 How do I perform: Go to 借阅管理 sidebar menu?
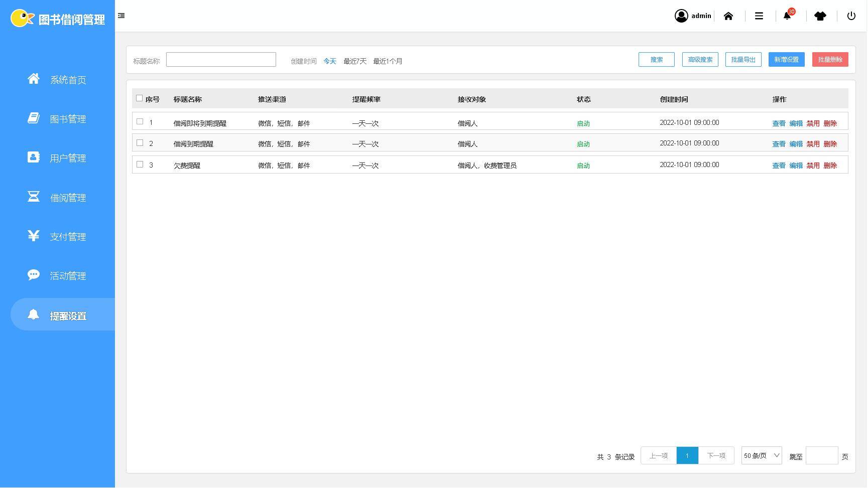click(x=68, y=198)
